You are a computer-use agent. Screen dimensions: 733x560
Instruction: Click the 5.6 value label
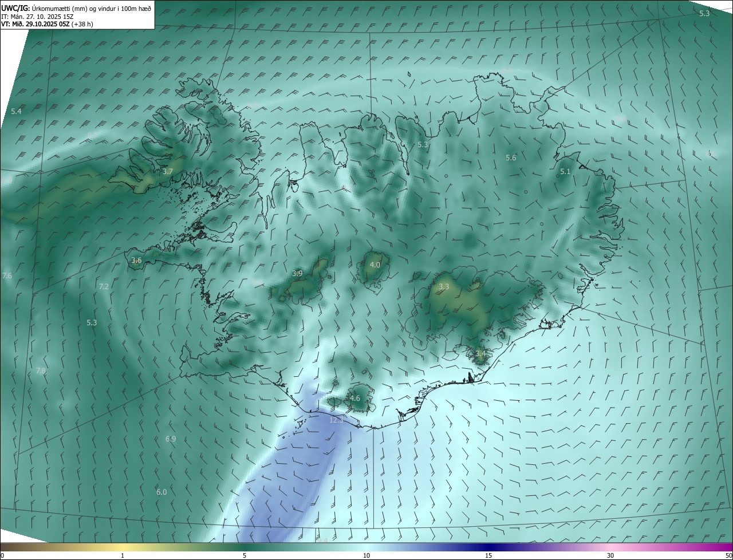tap(511, 158)
